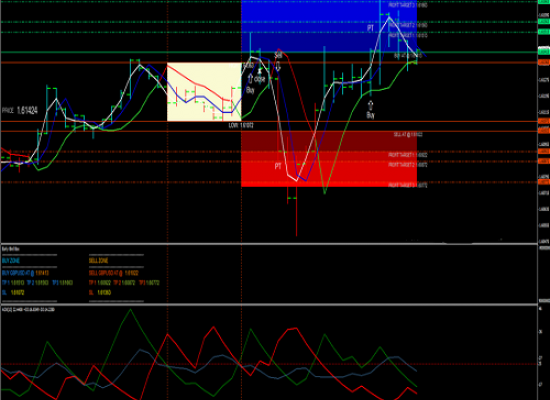Viewport: 550px width, 400px height.
Task: Select the PT label in the red zone
Action: (278, 166)
